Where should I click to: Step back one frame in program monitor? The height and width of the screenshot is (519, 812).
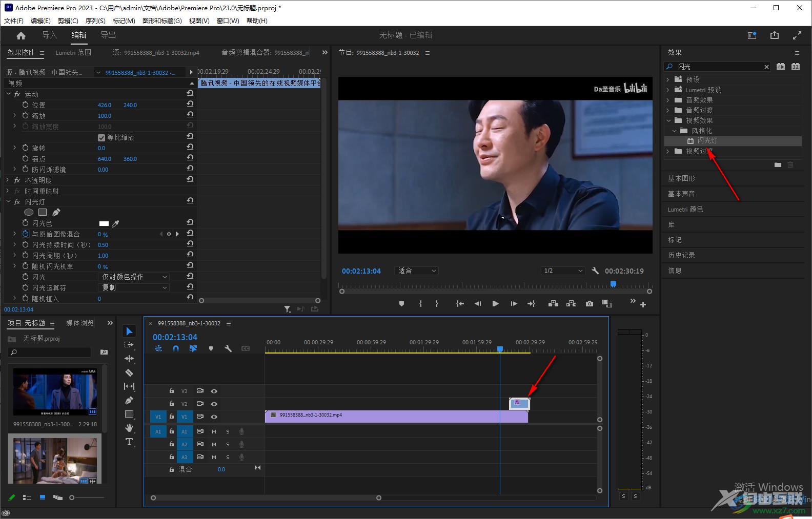click(478, 303)
